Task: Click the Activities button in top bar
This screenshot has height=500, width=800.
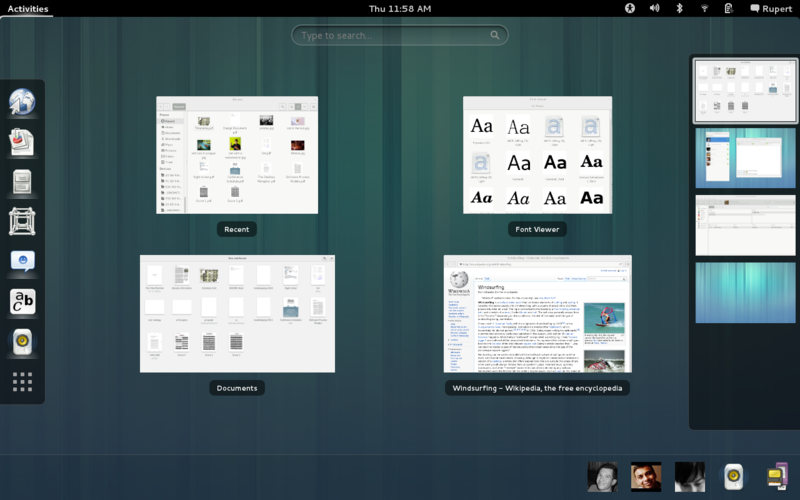Action: click(x=27, y=8)
